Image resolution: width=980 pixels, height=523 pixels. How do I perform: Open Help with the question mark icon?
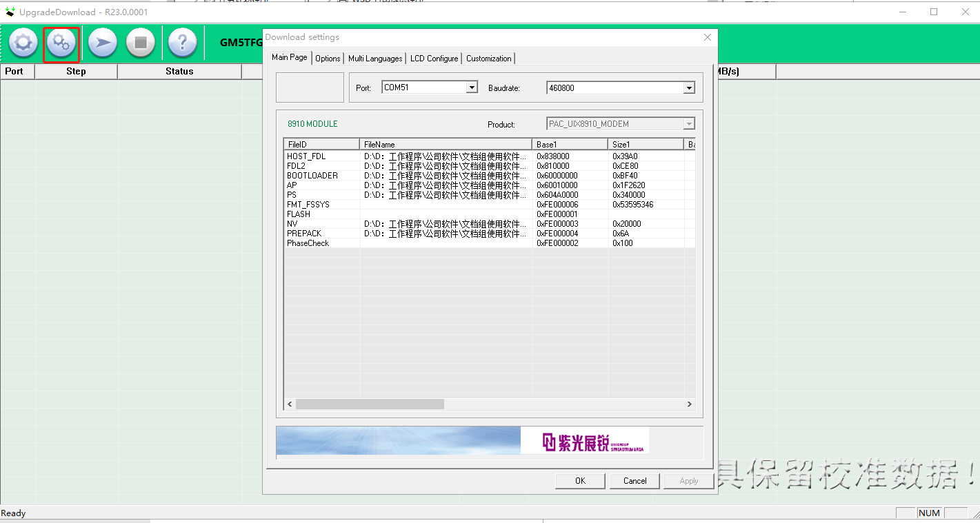point(182,43)
